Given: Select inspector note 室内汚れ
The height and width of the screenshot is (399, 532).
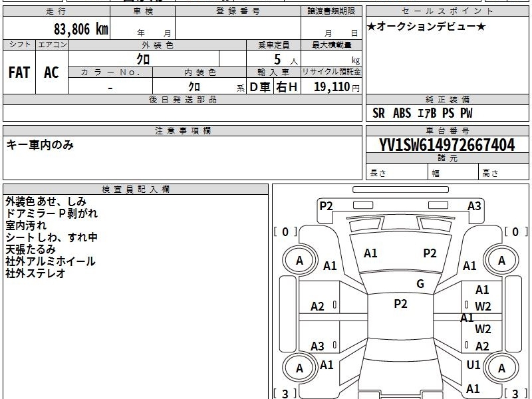Looking at the screenshot, I should 26,225.
